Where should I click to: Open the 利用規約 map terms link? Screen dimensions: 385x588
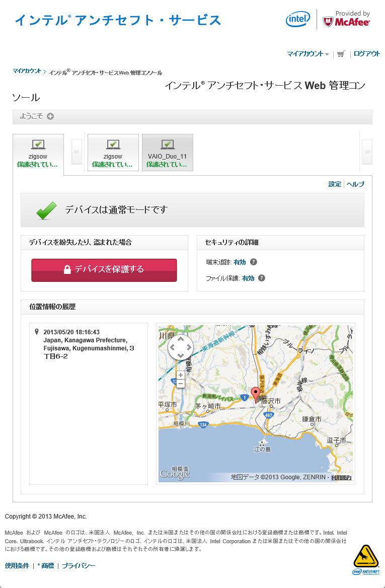click(x=341, y=477)
